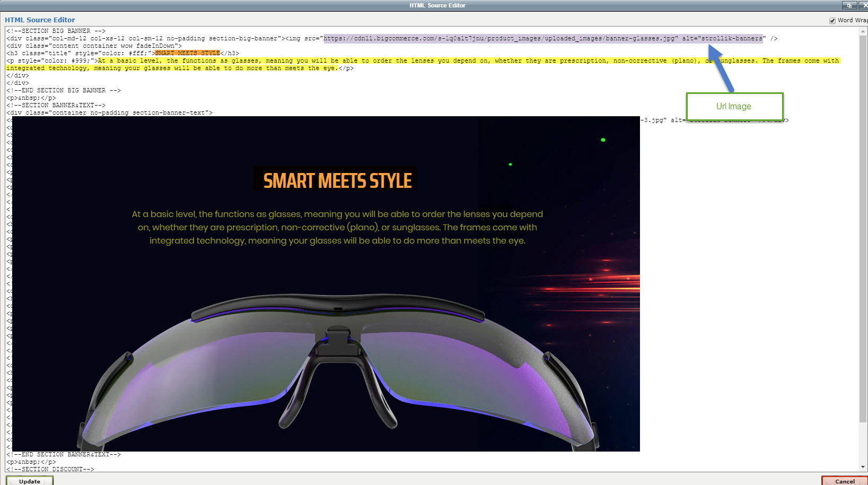868x485 pixels.
Task: Click the '<!--END SECTION BIG BANNER -->' comment line
Action: pos(64,90)
